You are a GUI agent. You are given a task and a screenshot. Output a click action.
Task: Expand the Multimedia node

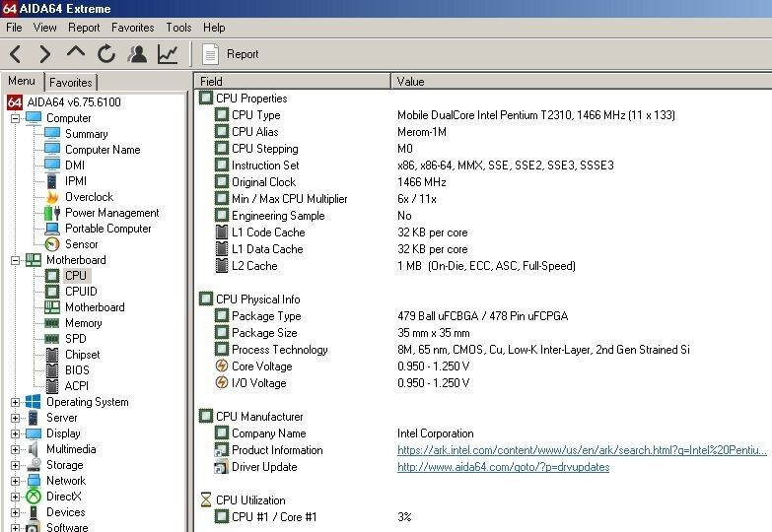tap(15, 449)
